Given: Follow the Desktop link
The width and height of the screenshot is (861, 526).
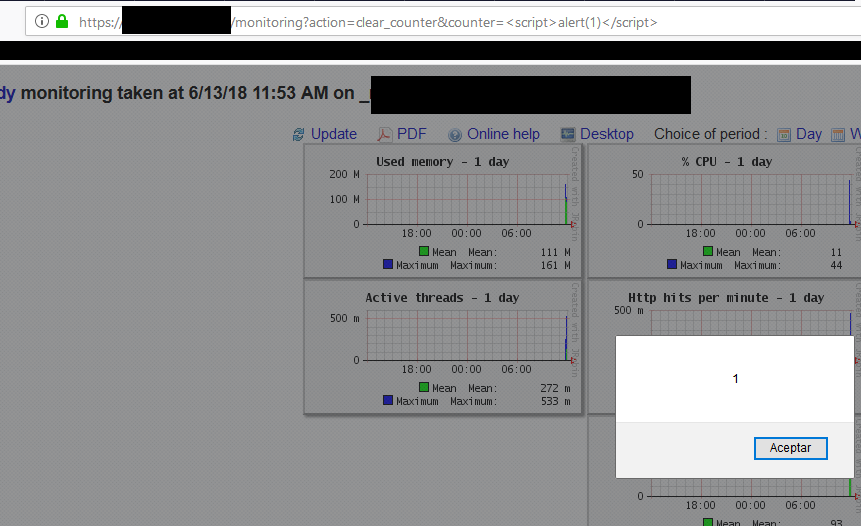Looking at the screenshot, I should [606, 134].
